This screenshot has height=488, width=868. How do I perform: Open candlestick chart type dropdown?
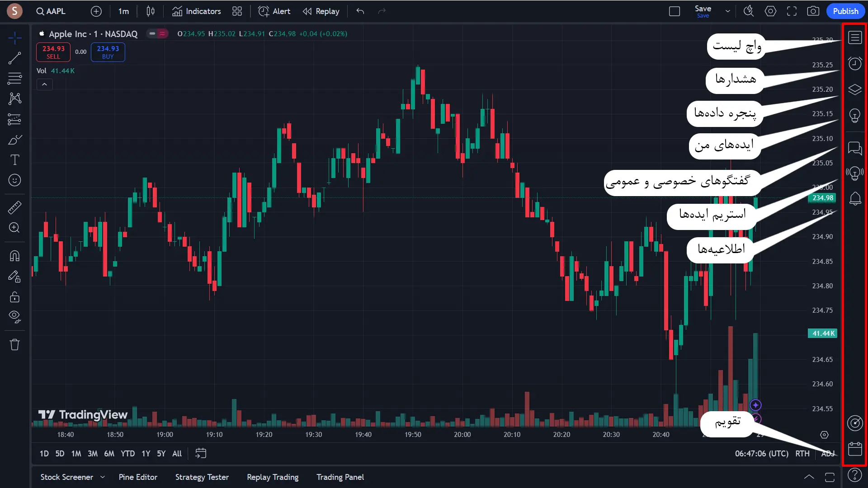tap(151, 11)
